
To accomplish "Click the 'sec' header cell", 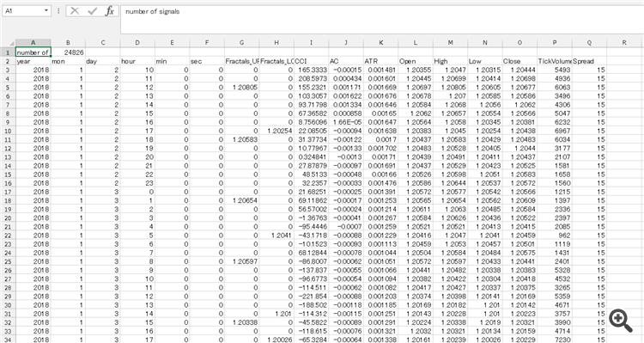I will tap(207, 61).
